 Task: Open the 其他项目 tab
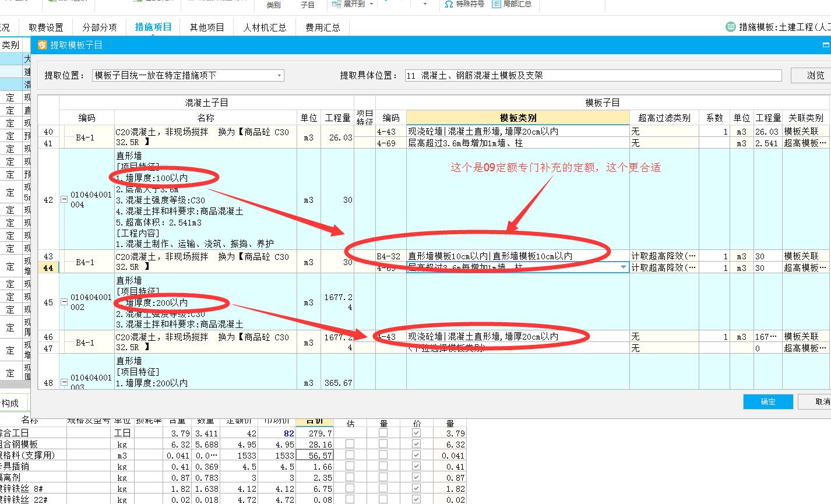coord(207,27)
